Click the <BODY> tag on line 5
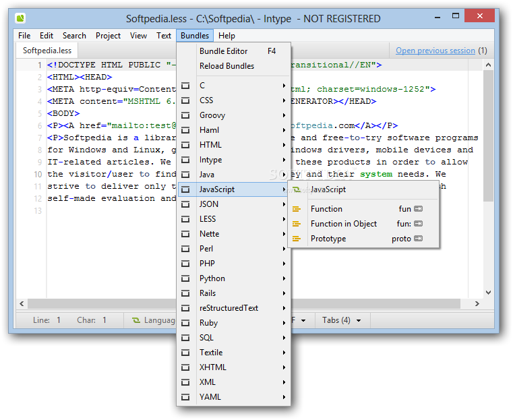Viewport: 513px width, 420px height. [x=63, y=113]
